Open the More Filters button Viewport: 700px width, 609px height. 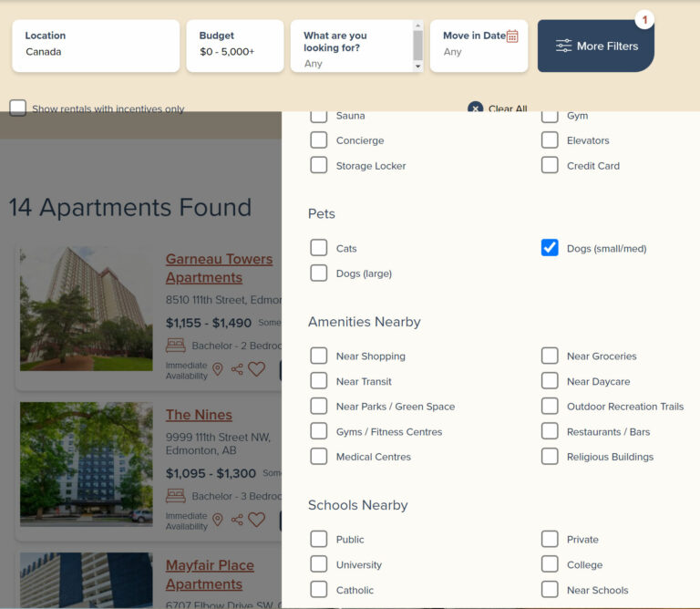(x=596, y=46)
